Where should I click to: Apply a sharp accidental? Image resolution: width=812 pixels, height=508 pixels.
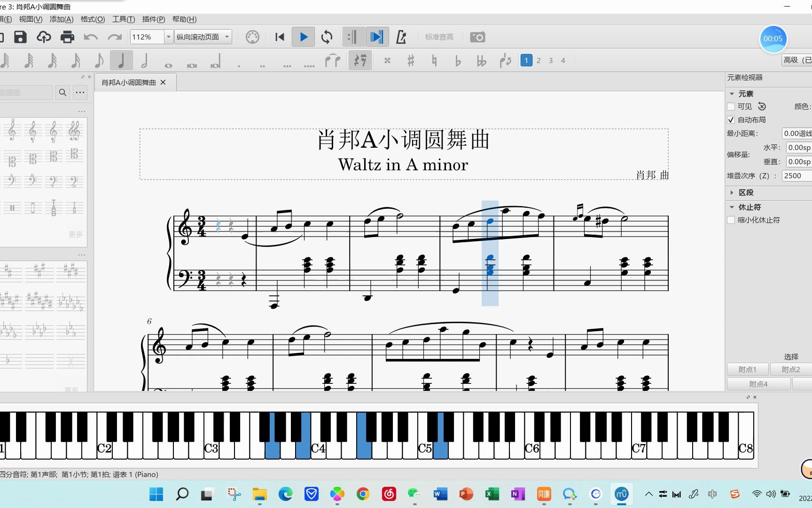(x=411, y=61)
